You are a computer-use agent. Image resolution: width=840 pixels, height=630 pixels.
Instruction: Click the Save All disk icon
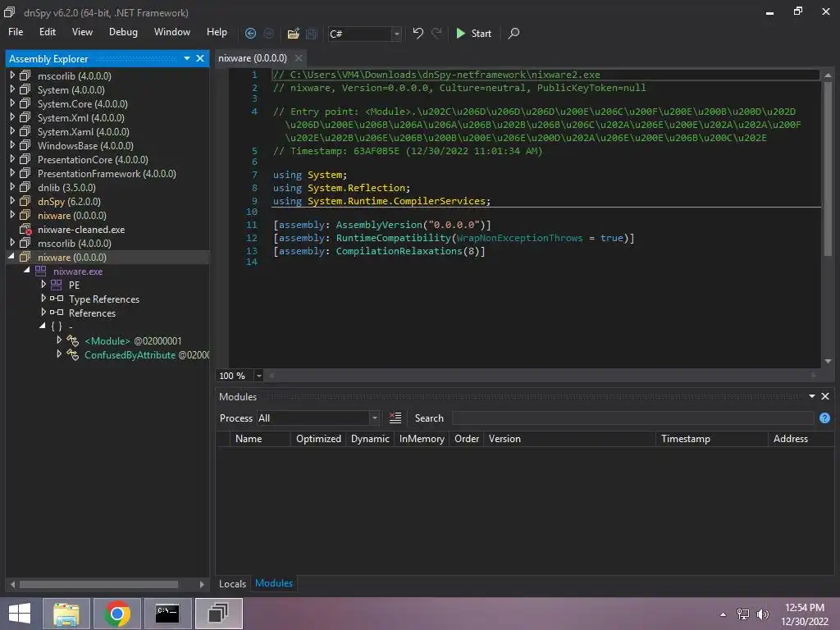point(311,34)
